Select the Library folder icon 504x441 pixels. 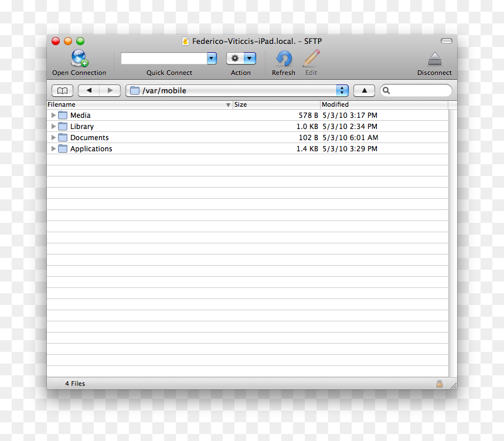[63, 127]
